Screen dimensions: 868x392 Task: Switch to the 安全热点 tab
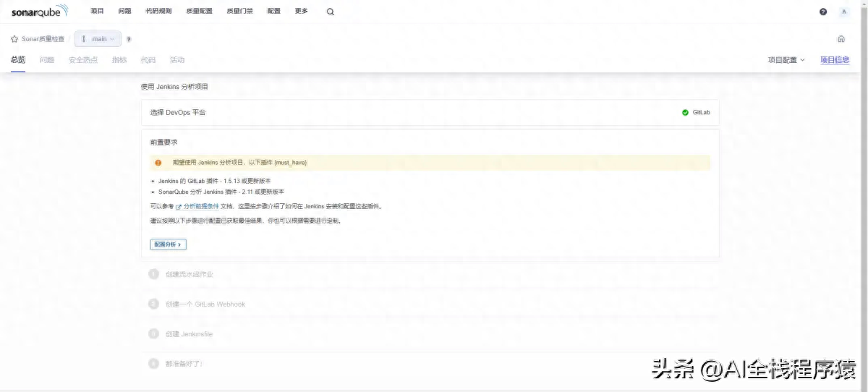coord(83,60)
